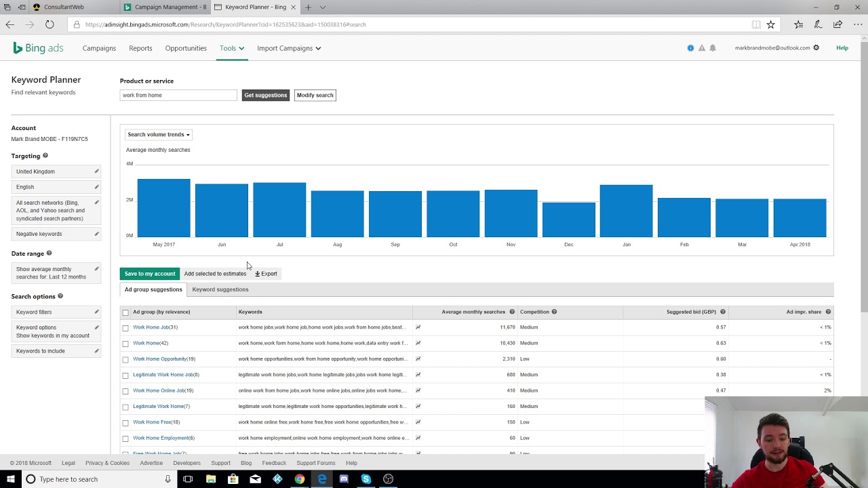868x488 pixels.
Task: Check Work Home Online Job(19) row
Action: [x=125, y=391]
